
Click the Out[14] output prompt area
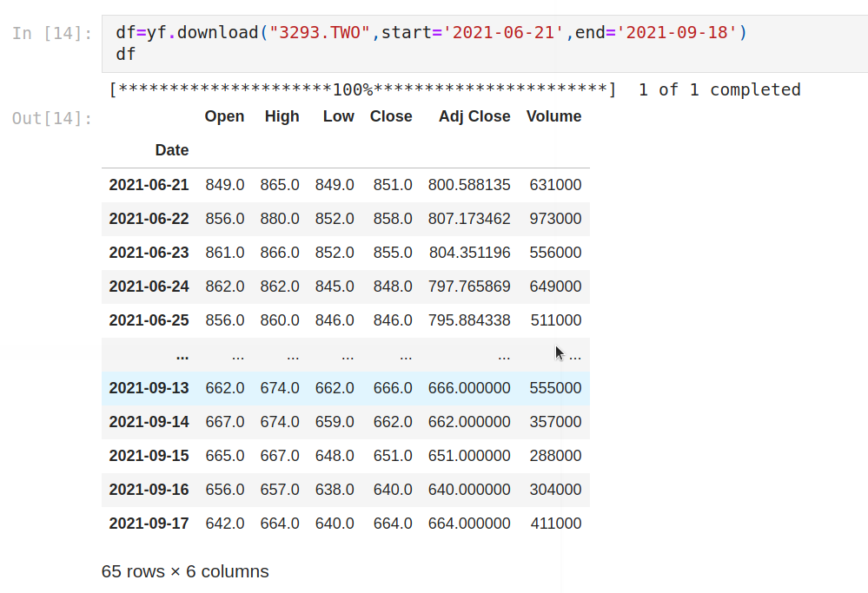tap(52, 118)
